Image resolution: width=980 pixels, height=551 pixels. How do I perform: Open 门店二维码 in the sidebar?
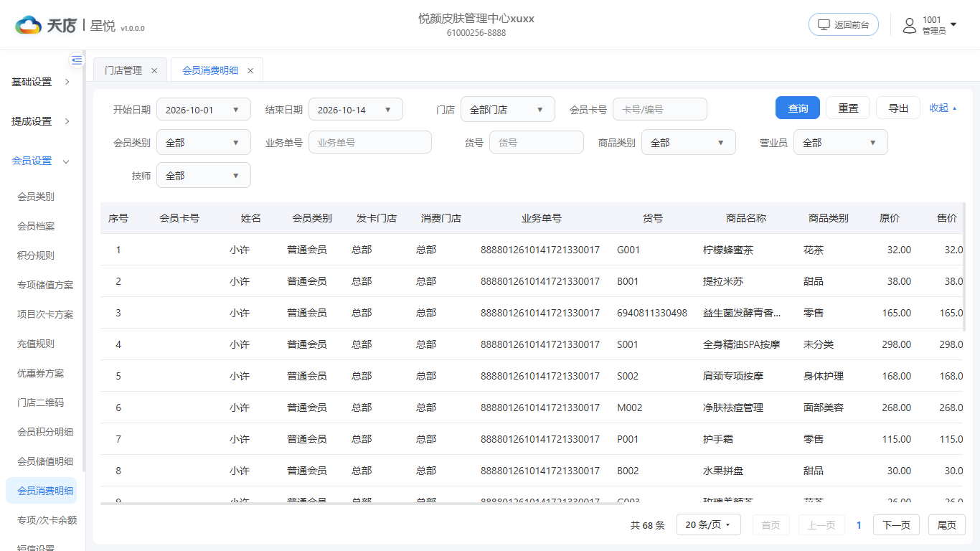coord(41,402)
